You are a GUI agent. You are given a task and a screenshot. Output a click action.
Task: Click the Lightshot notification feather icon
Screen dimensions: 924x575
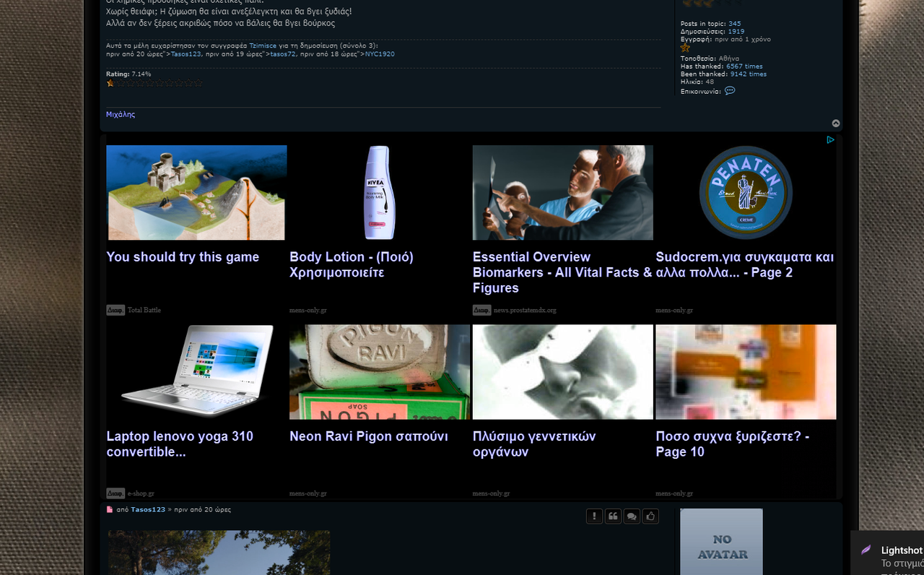[x=866, y=550]
